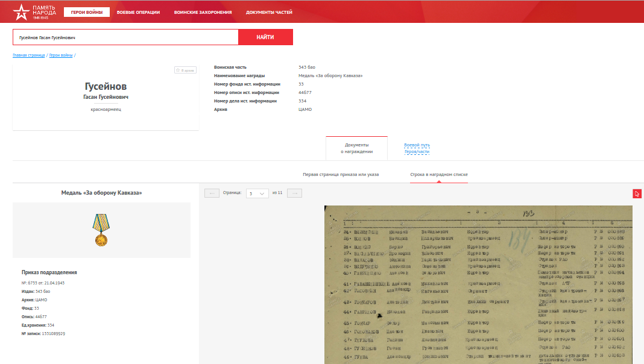The image size is (644, 364).
Task: Click the star 'В архив' save button
Action: point(185,71)
